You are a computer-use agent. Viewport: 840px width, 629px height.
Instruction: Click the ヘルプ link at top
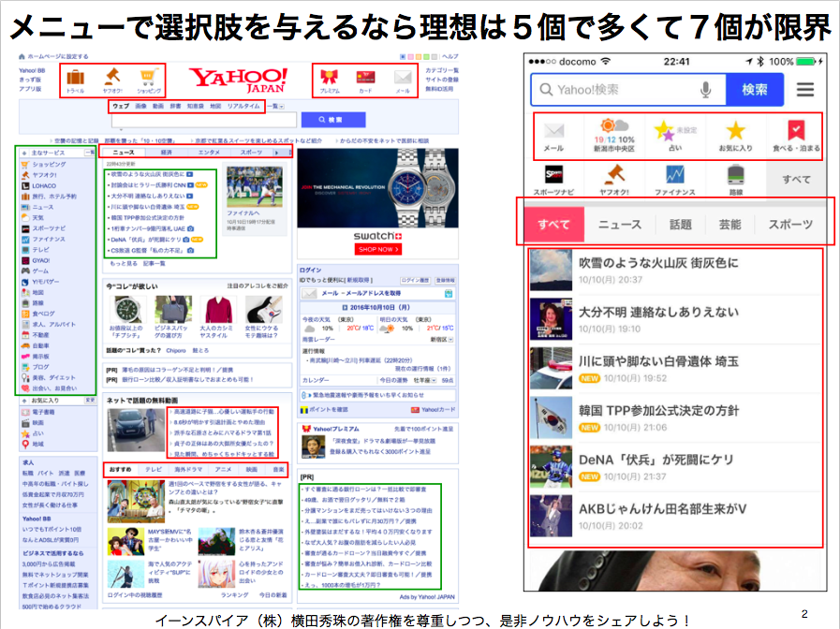[450, 56]
